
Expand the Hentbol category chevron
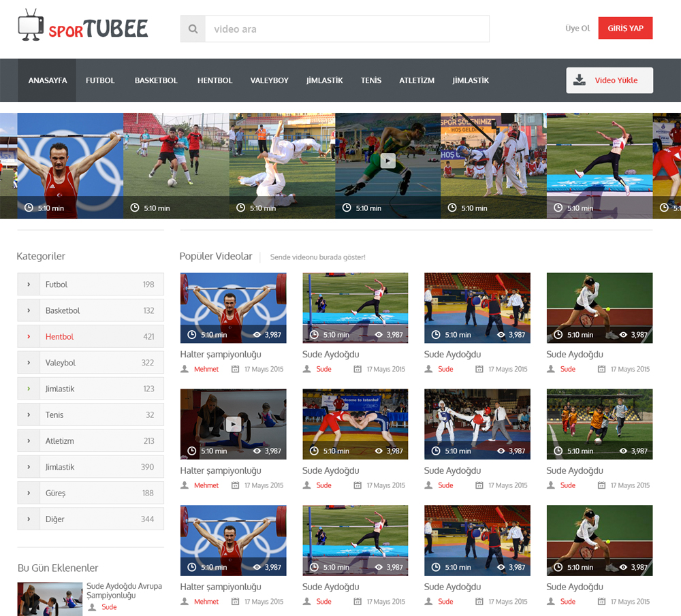[x=29, y=336]
